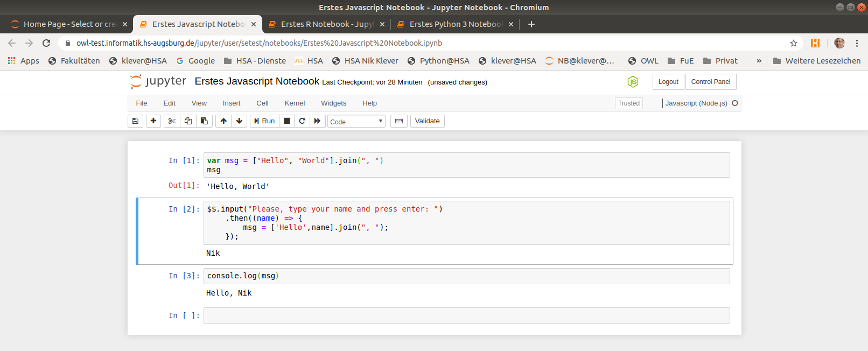
Task: Move selected cell up
Action: point(223,121)
